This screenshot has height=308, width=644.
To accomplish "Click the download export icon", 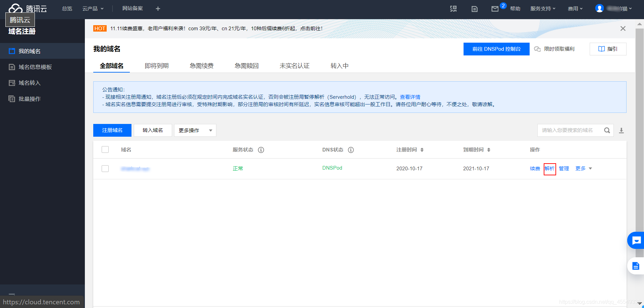I will click(x=621, y=130).
